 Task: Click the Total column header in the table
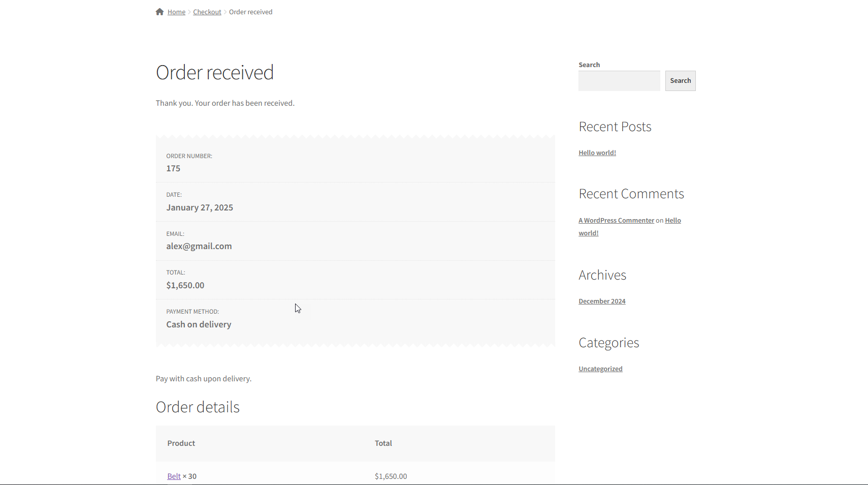pyautogui.click(x=383, y=443)
